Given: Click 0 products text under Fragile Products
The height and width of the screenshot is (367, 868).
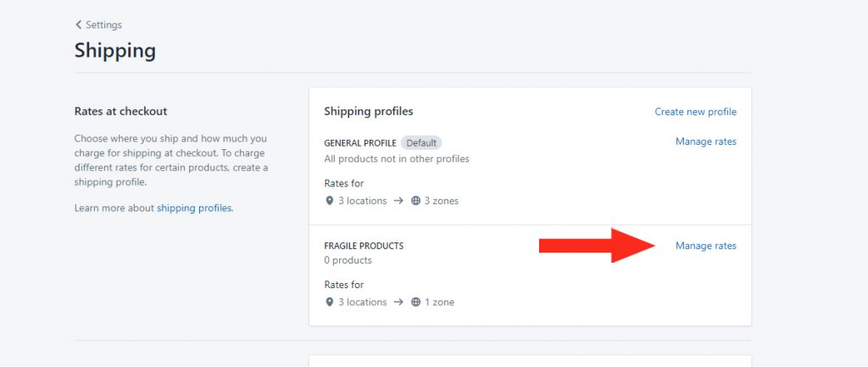Looking at the screenshot, I should pos(348,260).
